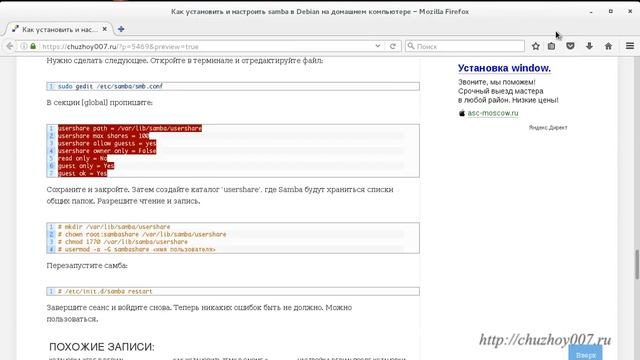Viewport: 640px width, 360px height.
Task: Click the "ПОХОЖИЕ ЗАПИСИ:" heading
Action: click(102, 347)
